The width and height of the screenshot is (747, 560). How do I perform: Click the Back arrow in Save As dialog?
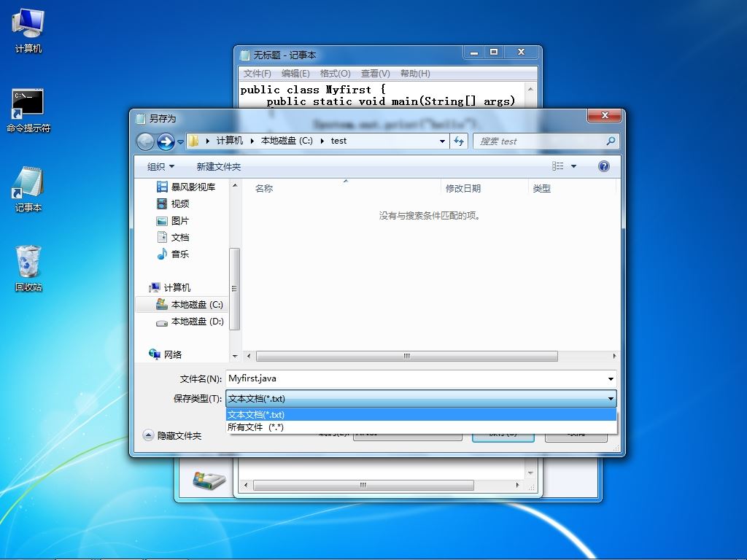[x=145, y=141]
